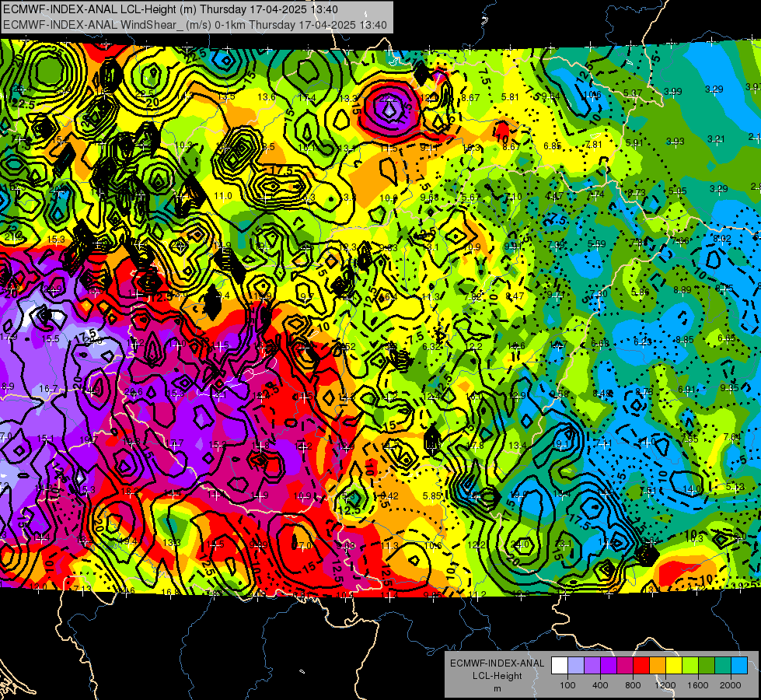Click the legend tick label 1200
Image resolution: width=761 pixels, height=700 pixels.
[x=665, y=685]
